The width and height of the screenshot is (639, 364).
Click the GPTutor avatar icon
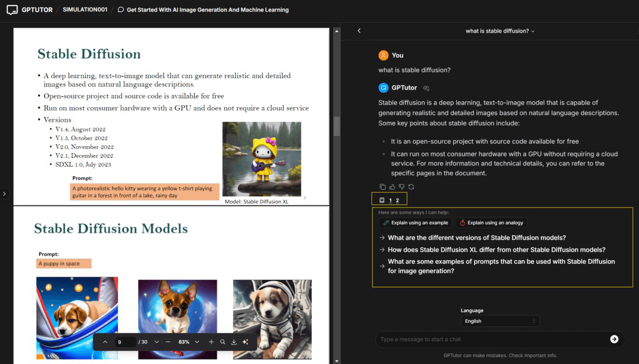(384, 88)
